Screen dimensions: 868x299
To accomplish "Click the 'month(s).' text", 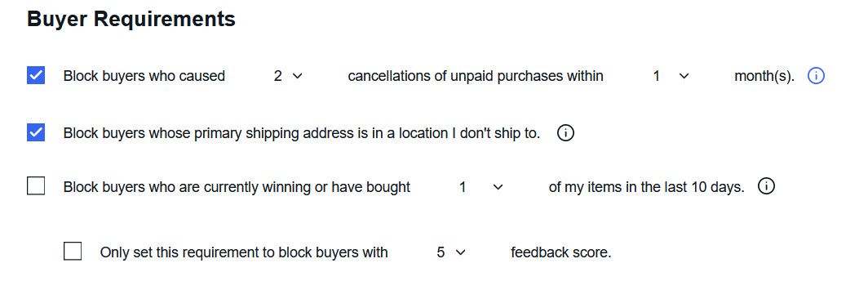I will pyautogui.click(x=764, y=76).
